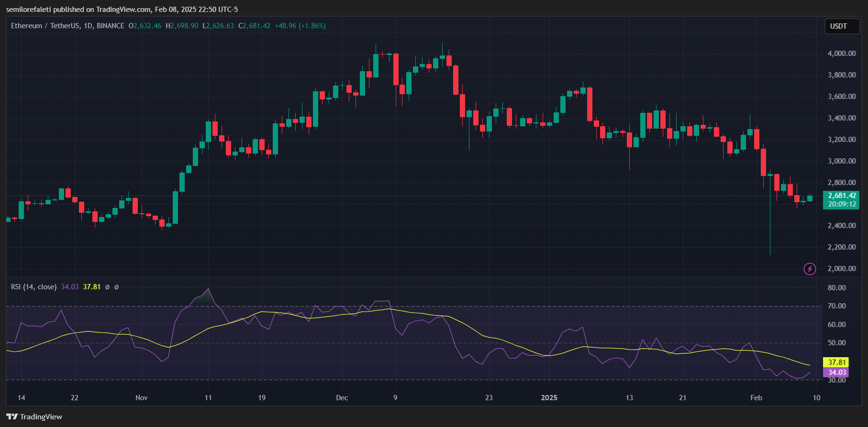Click the low value L2,626.63 in legend
Viewport: 868px width, 427px height.
click(218, 26)
